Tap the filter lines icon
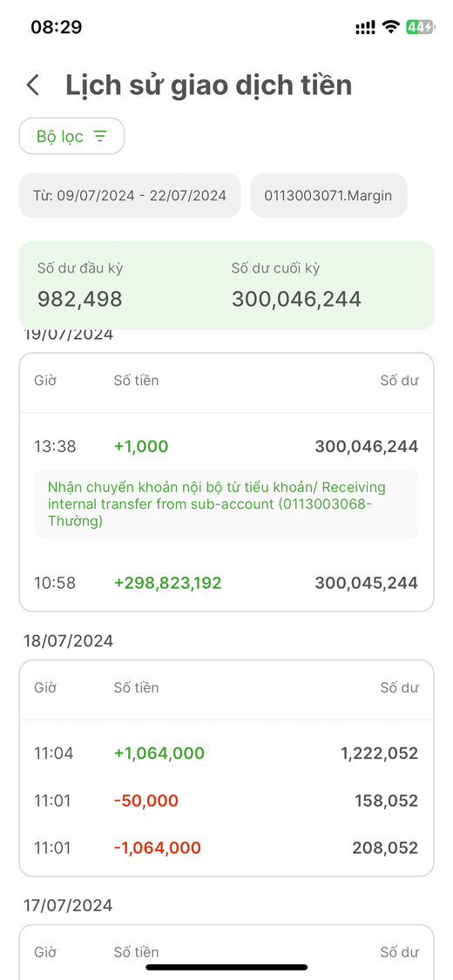Screen dimensions: 453x980 [x=100, y=136]
